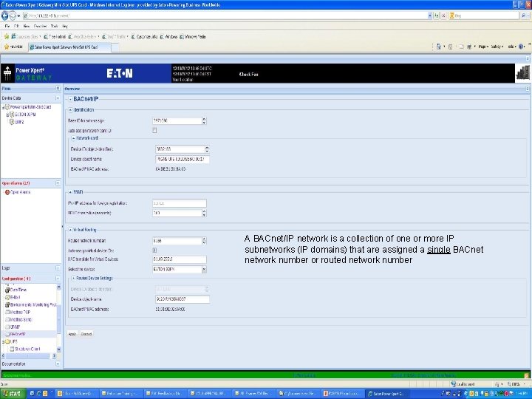Click the Power Xpert Gateway logo

point(27,73)
